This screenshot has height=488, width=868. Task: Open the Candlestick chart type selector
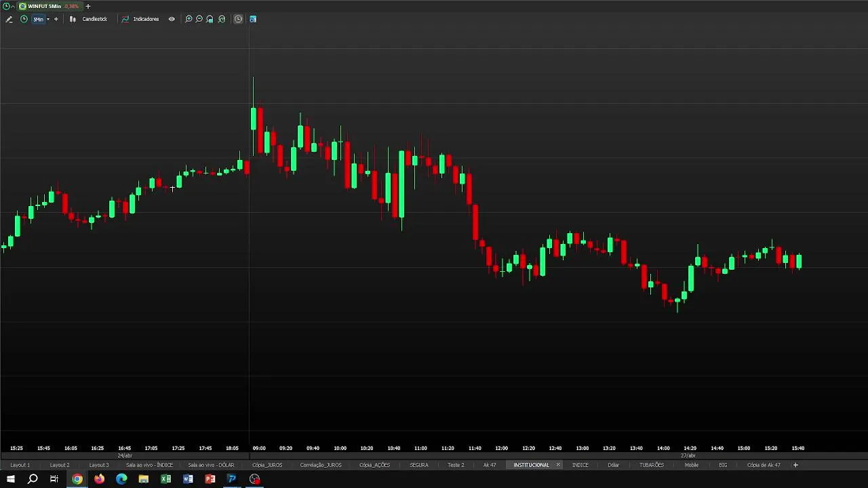(x=94, y=19)
